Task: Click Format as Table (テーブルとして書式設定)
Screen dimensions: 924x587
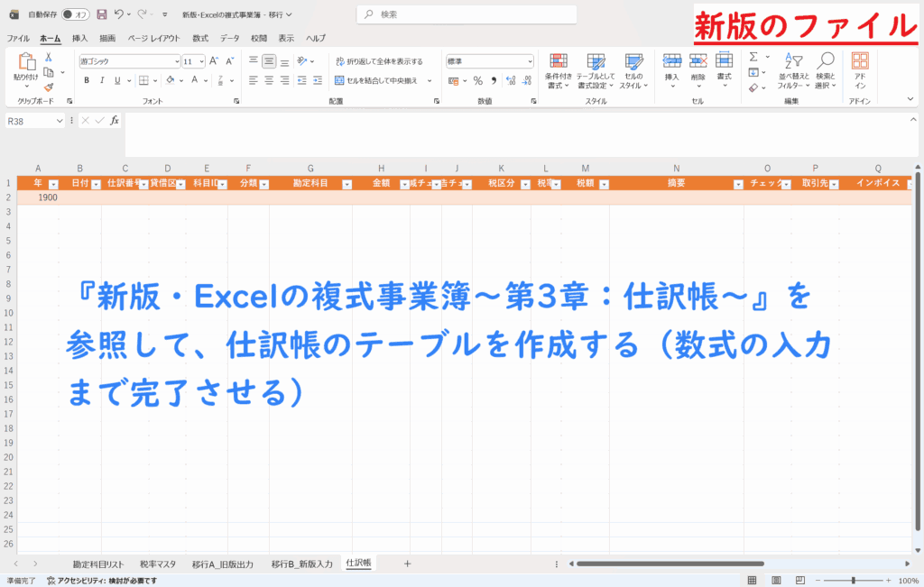Action: point(596,70)
